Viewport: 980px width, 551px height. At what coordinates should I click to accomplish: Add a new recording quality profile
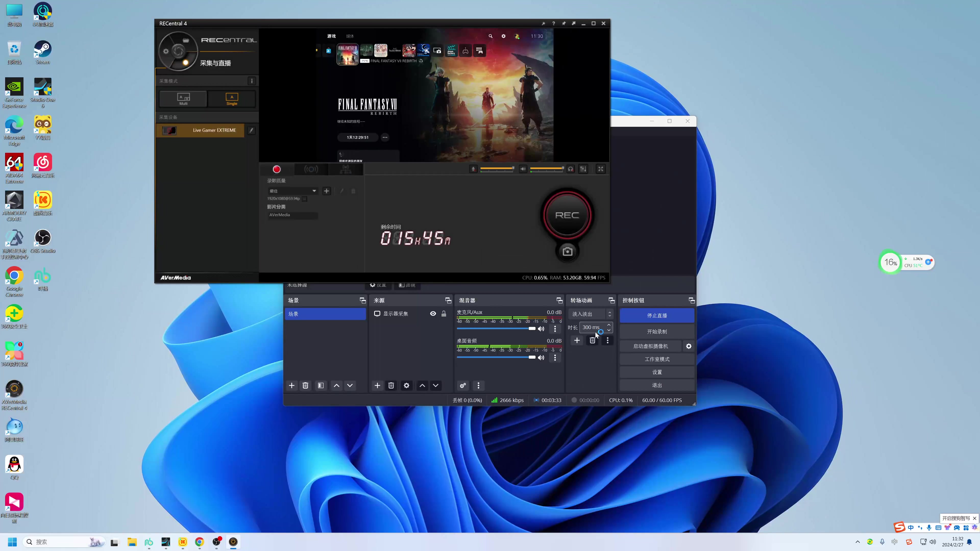tap(326, 191)
